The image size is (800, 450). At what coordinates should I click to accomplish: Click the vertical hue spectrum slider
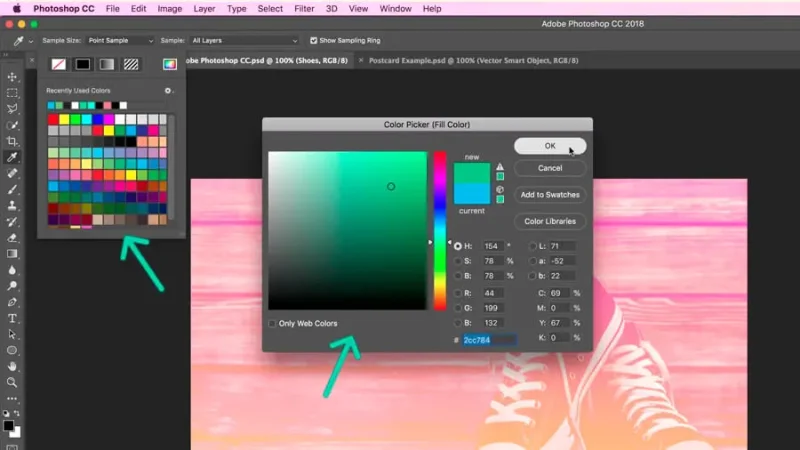point(440,231)
